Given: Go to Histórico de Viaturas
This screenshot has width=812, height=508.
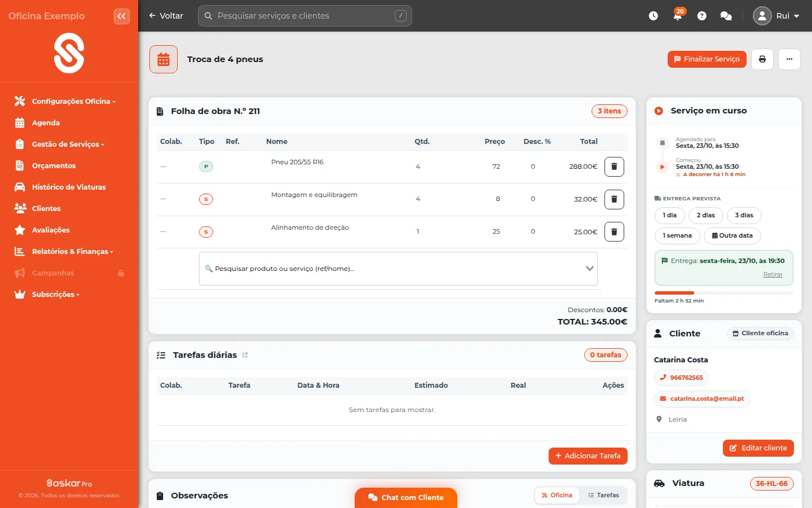Looking at the screenshot, I should click(69, 187).
